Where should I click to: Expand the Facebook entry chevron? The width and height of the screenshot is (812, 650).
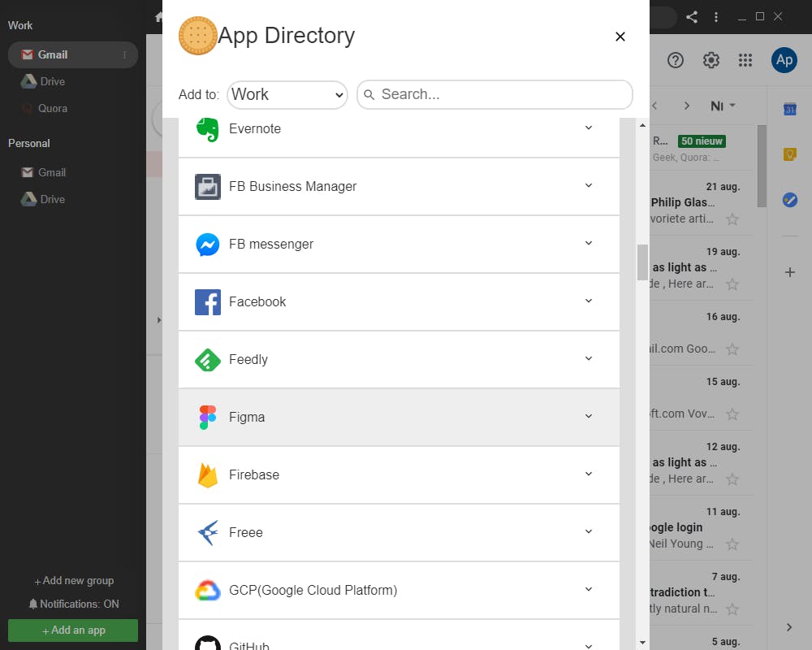coord(588,301)
